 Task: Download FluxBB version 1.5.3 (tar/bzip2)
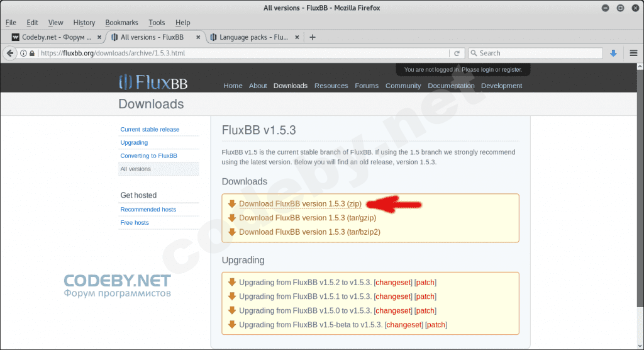coord(309,232)
